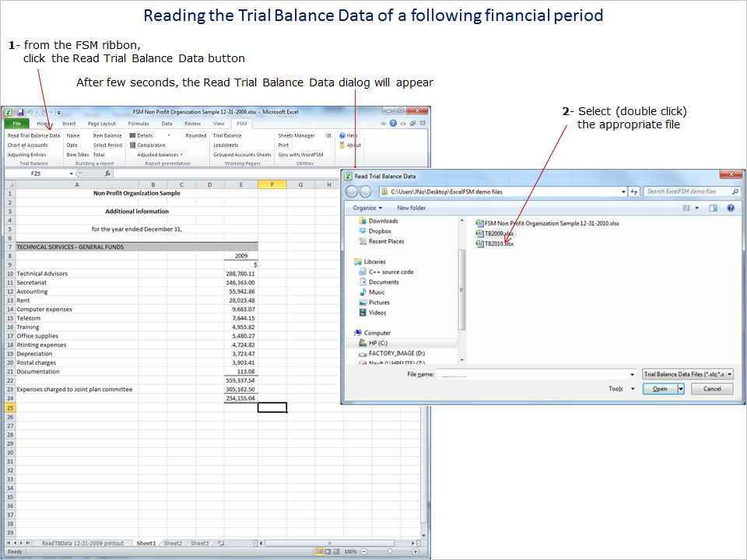Viewport: 747px width, 560px height.
Task: Toggle the Comparative option in ribbon
Action: tap(133, 145)
